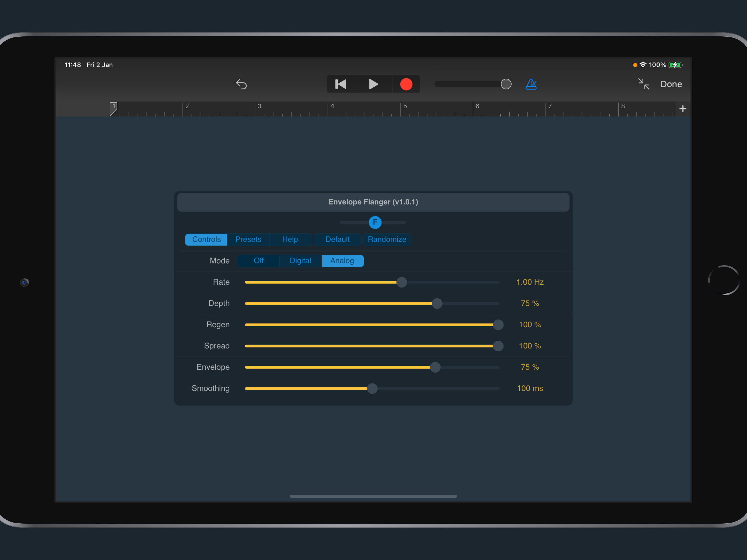Screen dimensions: 747x560
Task: Reset parameters with the Default button
Action: tap(337, 240)
